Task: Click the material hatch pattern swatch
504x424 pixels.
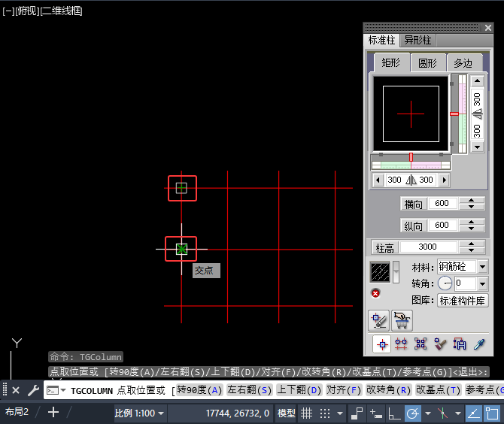Action: [x=380, y=272]
